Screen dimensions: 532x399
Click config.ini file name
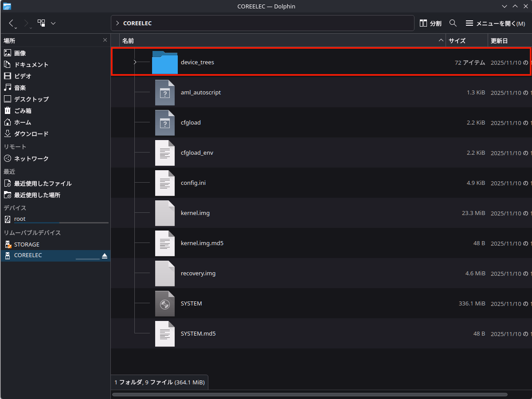[193, 183]
